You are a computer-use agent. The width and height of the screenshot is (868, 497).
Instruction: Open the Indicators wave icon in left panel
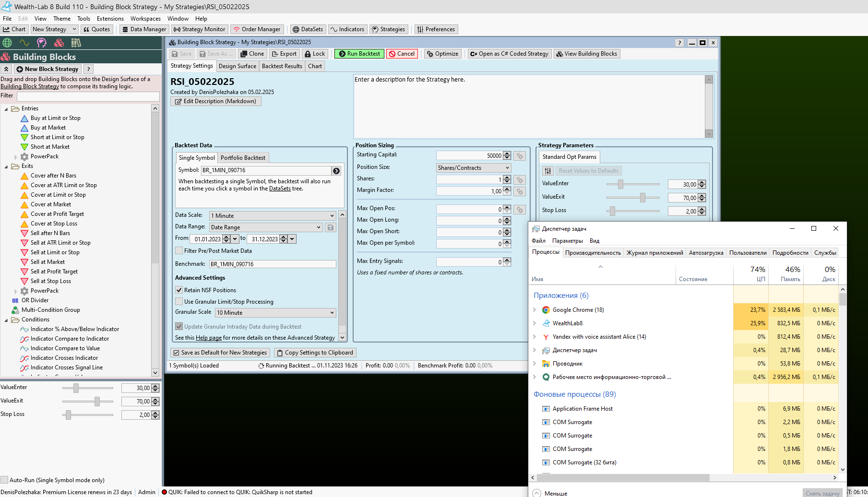tap(24, 43)
